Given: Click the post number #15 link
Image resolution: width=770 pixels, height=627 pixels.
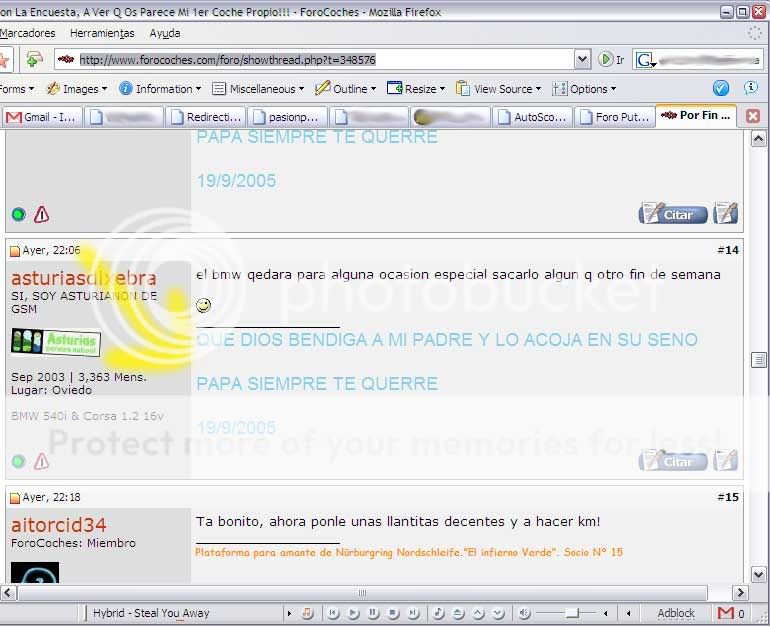Looking at the screenshot, I should [x=728, y=497].
